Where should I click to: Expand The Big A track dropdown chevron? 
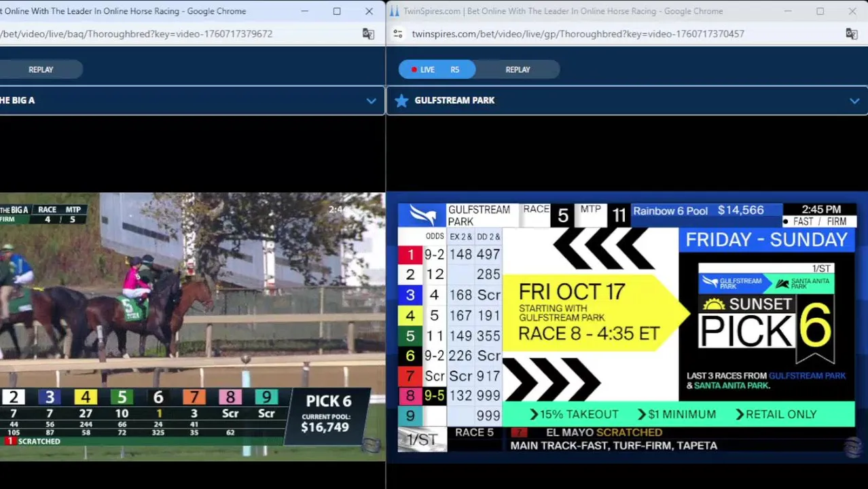pyautogui.click(x=371, y=101)
